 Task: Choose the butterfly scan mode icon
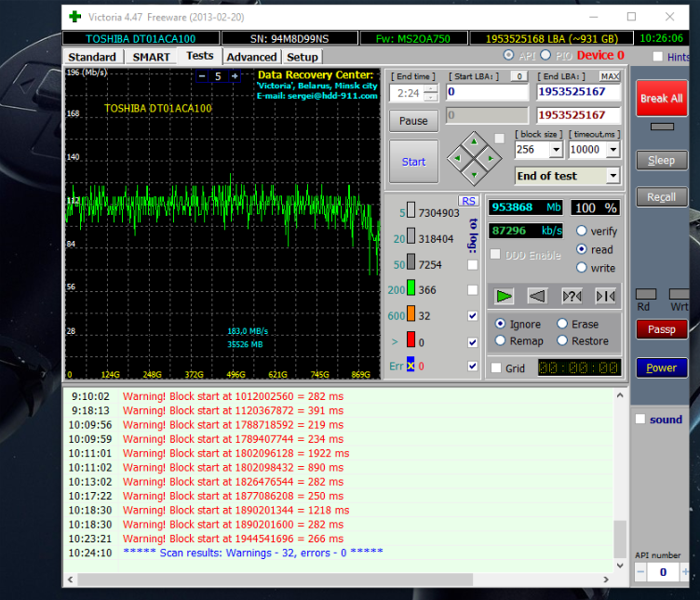[605, 296]
